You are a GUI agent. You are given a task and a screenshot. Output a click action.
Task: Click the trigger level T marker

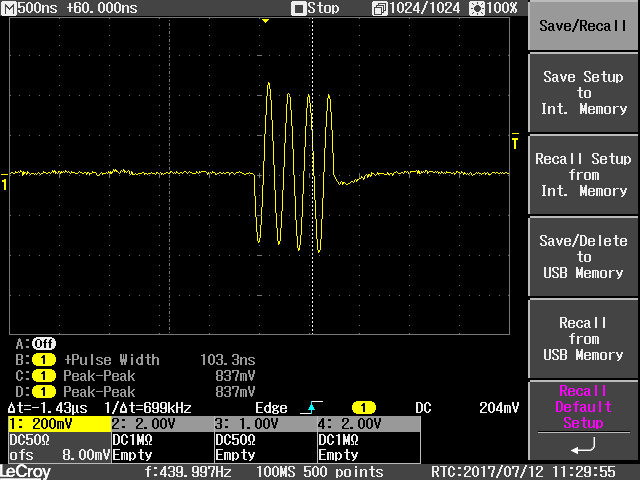(x=515, y=141)
